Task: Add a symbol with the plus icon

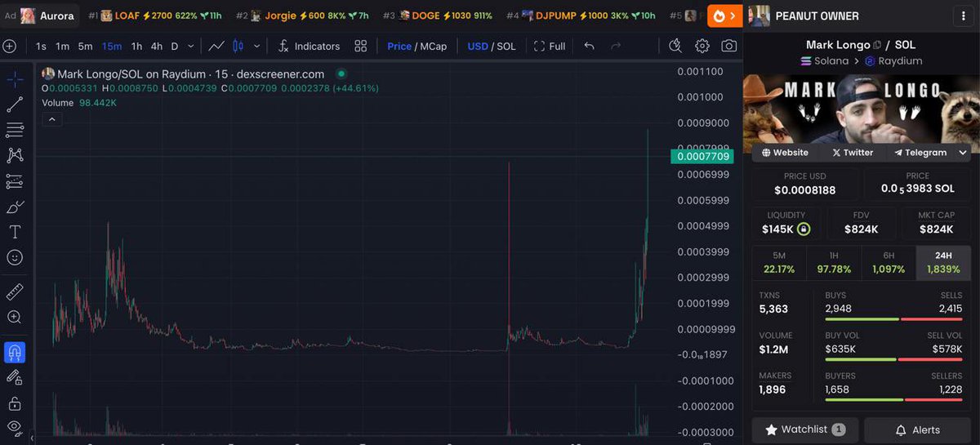Action: tap(10, 47)
